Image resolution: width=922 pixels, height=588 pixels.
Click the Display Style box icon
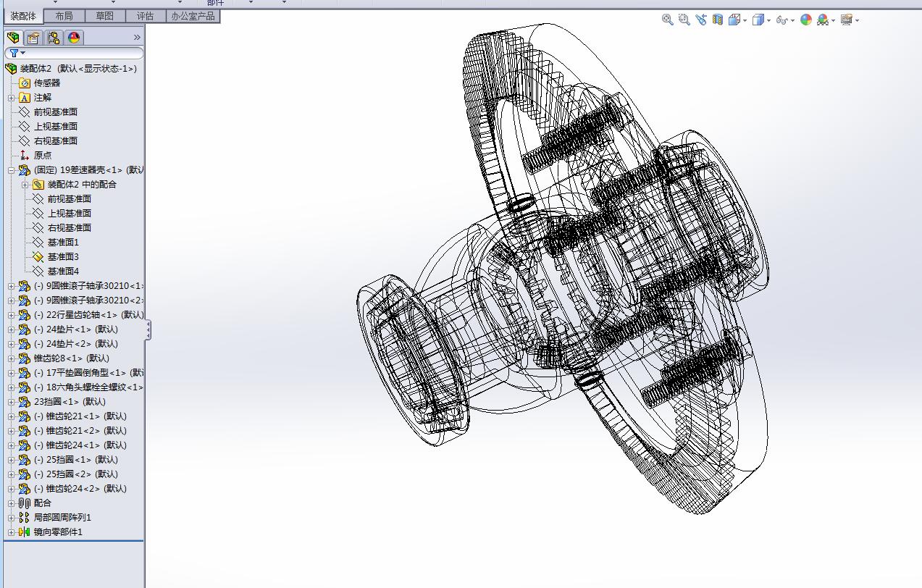coord(758,20)
